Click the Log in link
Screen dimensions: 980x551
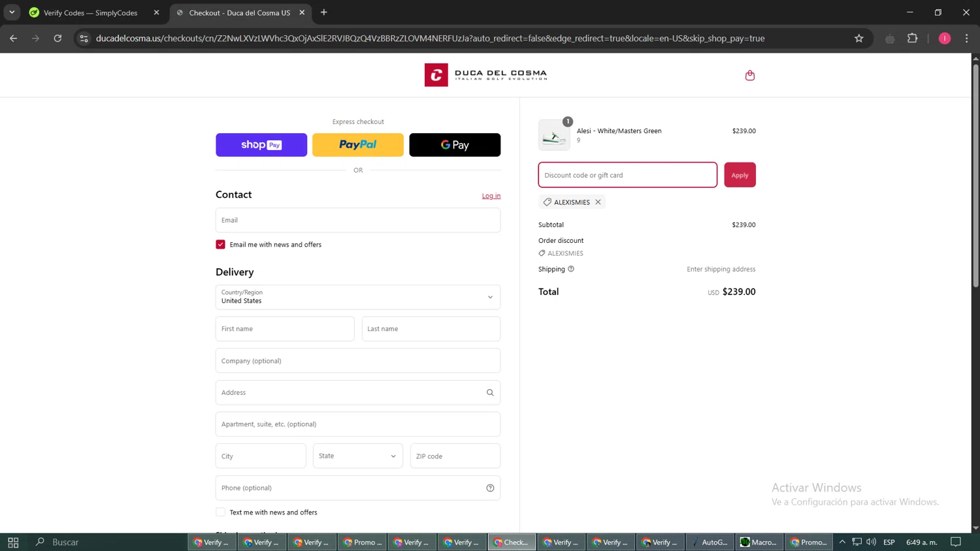click(491, 196)
